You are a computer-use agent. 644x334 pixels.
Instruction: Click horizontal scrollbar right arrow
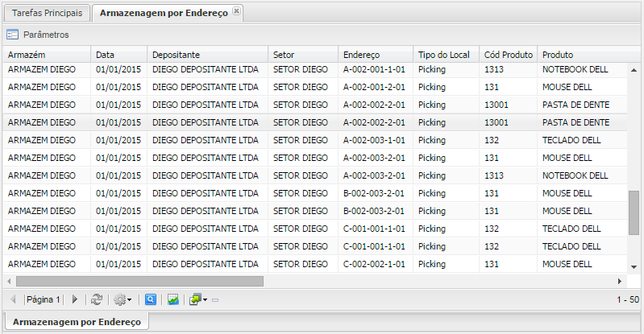(620, 281)
